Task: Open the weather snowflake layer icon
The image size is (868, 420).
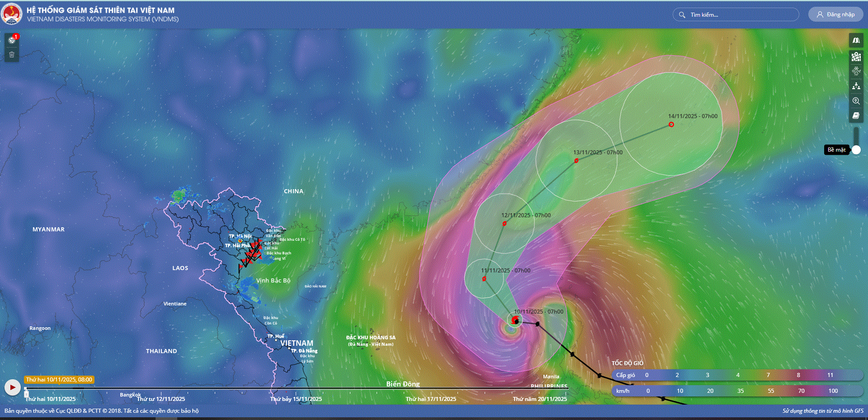Action: point(856,71)
